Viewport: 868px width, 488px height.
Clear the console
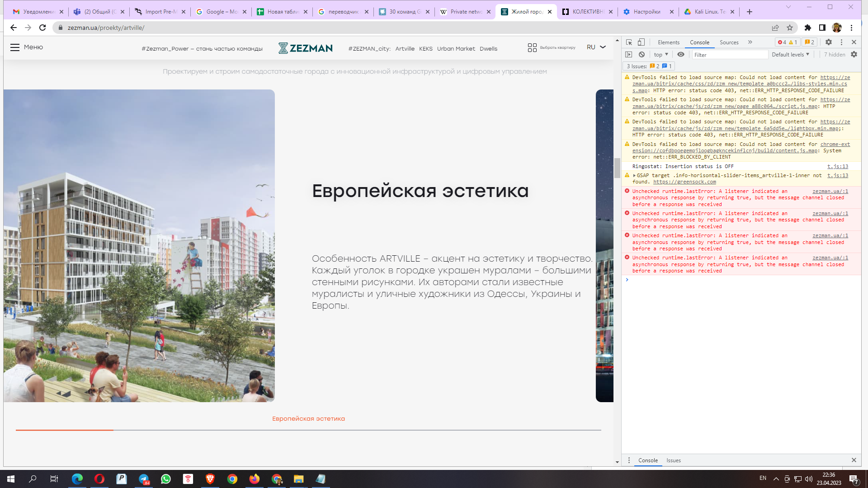(x=642, y=54)
